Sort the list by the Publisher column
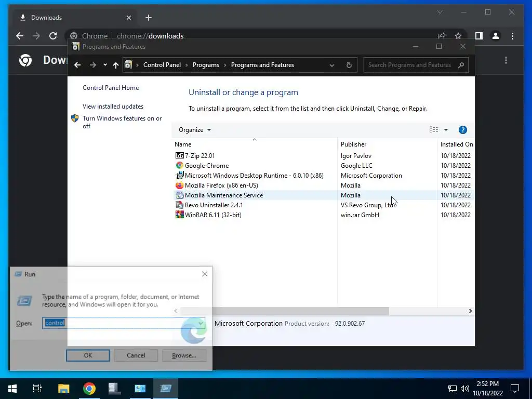This screenshot has height=399, width=532. pos(387,144)
